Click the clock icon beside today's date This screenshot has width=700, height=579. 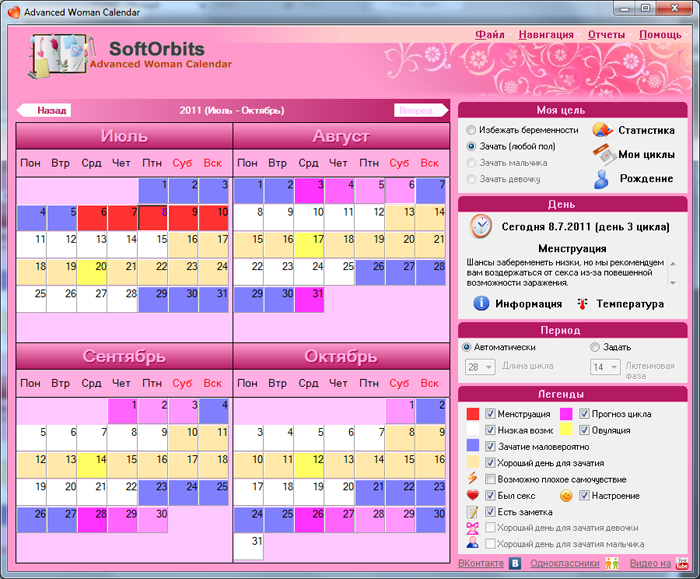pyautogui.click(x=481, y=225)
